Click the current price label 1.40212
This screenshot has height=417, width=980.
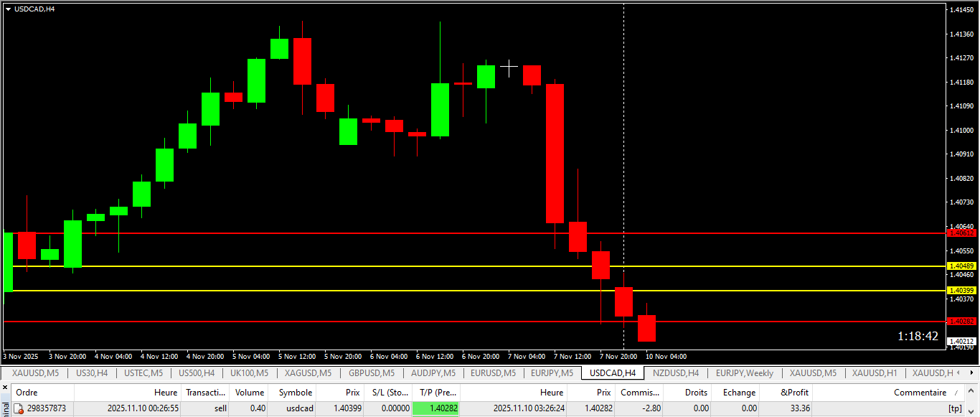point(962,341)
